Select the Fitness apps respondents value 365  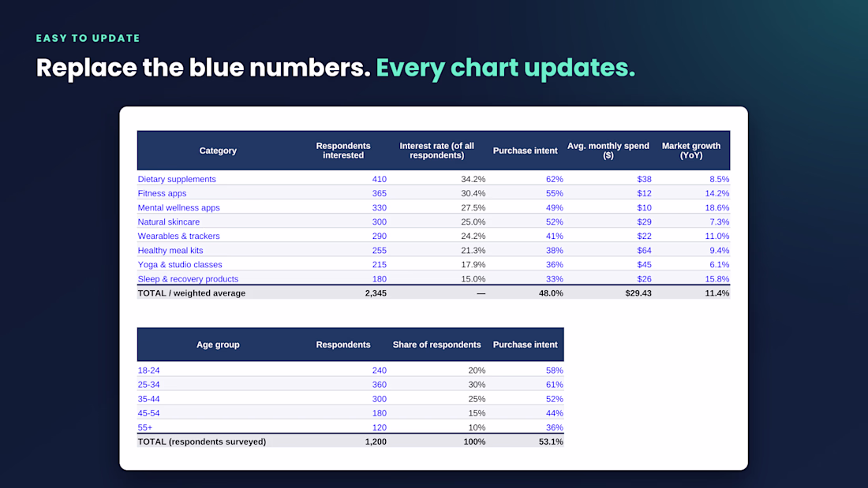pos(380,194)
